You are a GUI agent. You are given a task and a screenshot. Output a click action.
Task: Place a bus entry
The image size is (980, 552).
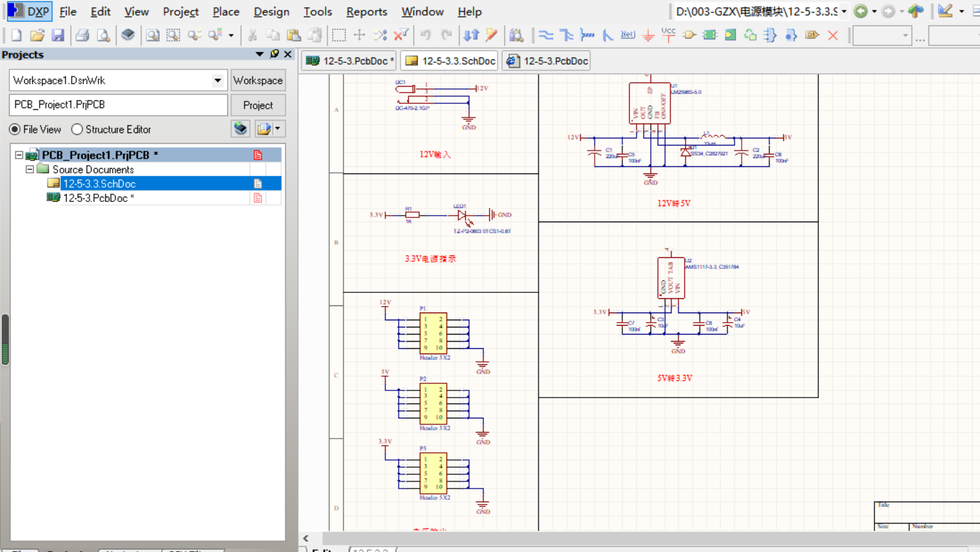608,35
